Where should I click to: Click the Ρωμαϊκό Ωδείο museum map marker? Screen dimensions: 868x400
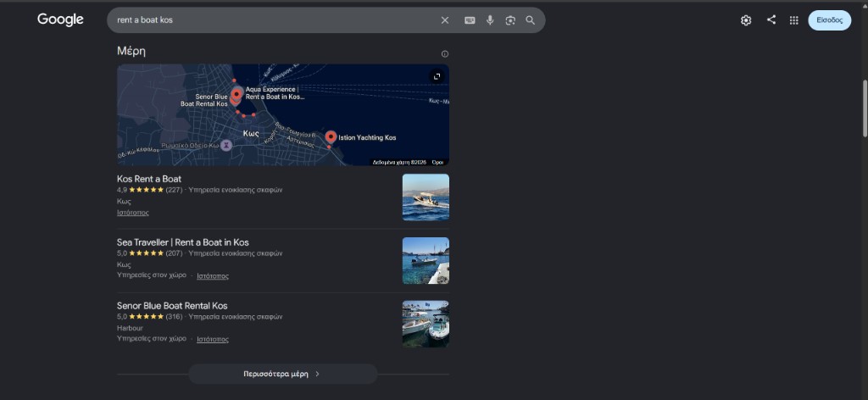tap(226, 145)
